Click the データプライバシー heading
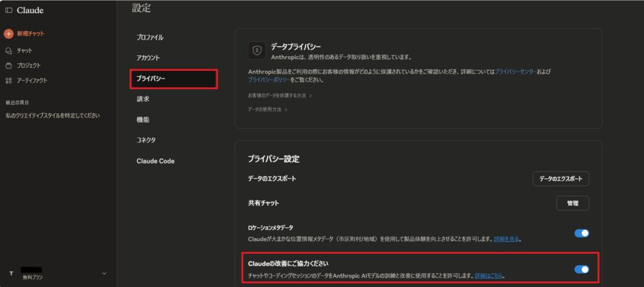This screenshot has height=287, width=644. coord(296,46)
